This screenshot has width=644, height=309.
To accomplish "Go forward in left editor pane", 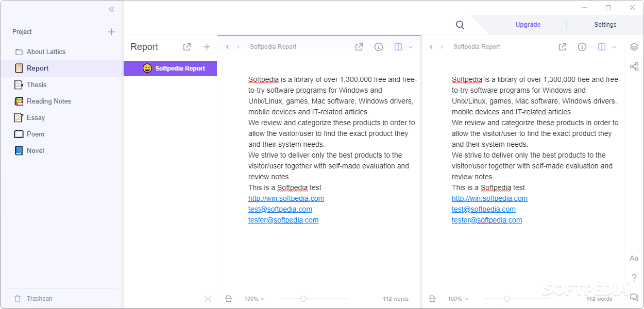I will click(238, 47).
